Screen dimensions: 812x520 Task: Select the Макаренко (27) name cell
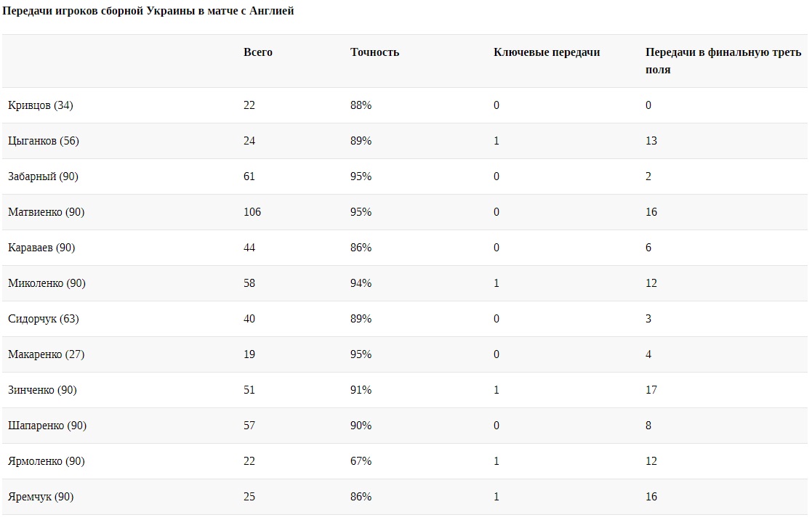47,354
